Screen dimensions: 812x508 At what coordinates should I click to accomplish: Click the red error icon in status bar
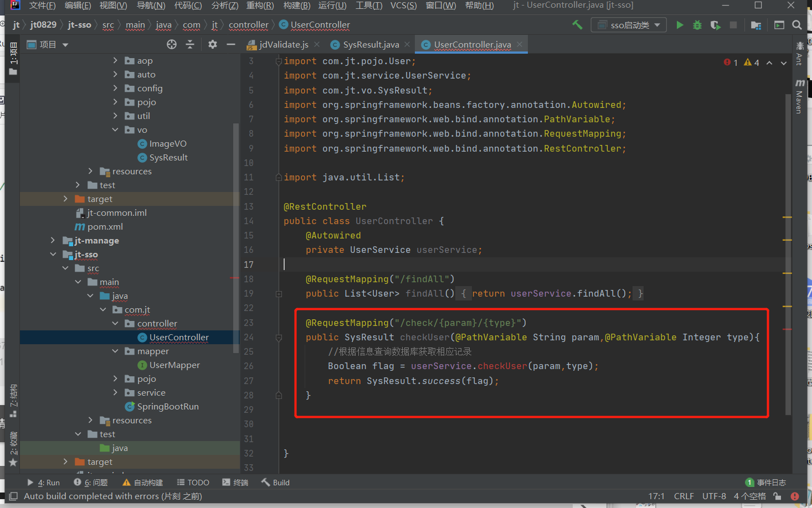click(x=795, y=496)
